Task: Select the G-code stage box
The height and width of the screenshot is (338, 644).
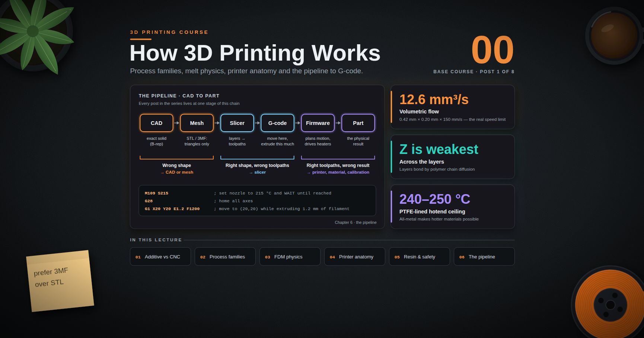Action: (x=277, y=123)
